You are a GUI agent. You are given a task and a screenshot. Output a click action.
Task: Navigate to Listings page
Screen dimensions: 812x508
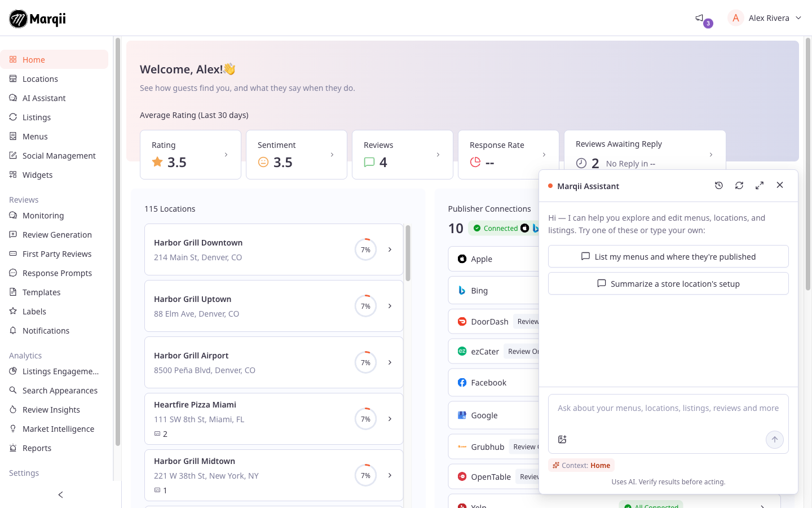[54, 117]
